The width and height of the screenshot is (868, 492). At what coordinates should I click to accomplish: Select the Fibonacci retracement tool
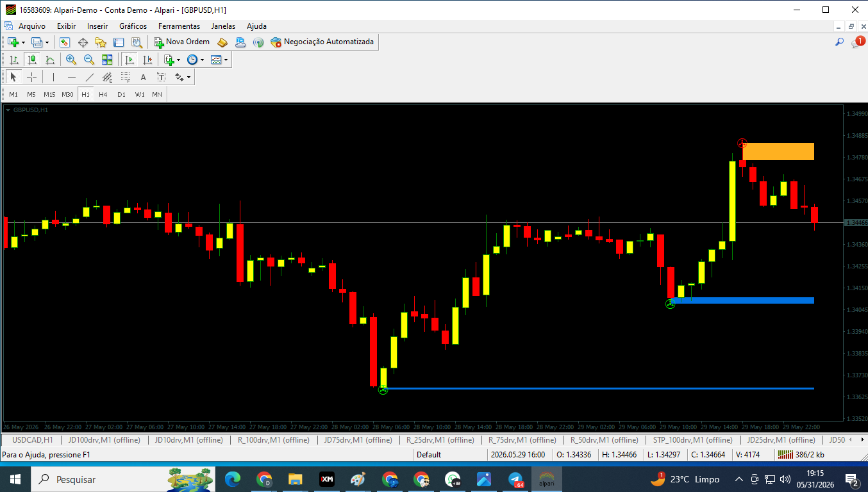coord(125,78)
